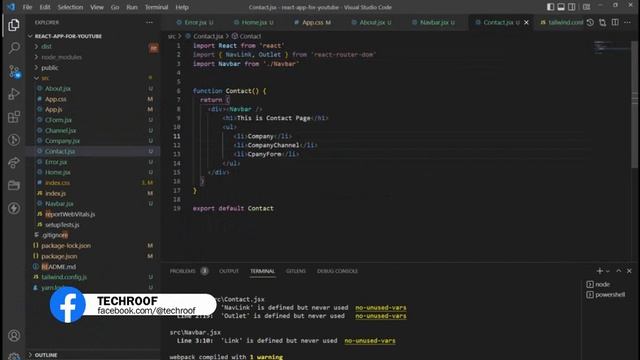Open CForm.jsx in the file explorer
640x360 pixels.
click(58, 120)
